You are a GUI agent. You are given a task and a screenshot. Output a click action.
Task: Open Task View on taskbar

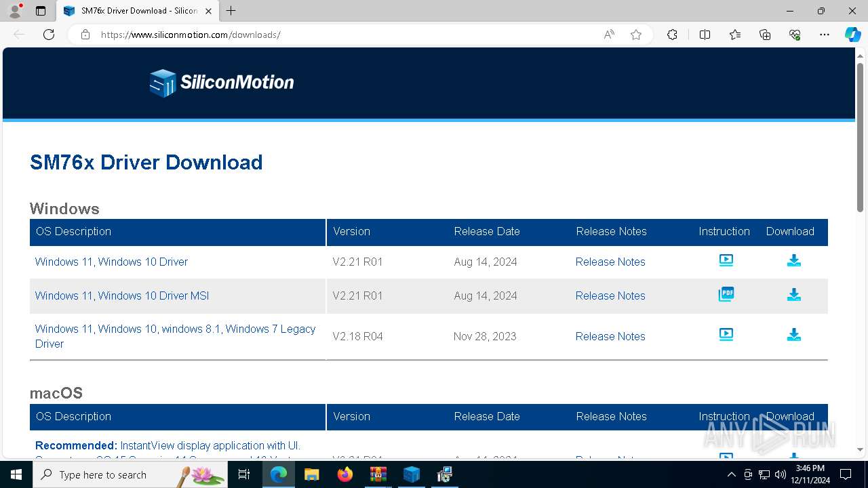[244, 474]
